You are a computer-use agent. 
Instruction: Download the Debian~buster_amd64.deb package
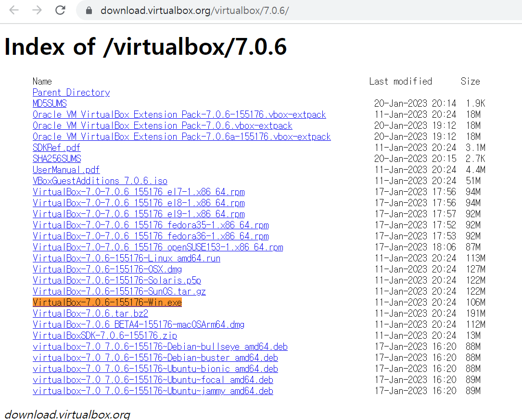[155, 358]
